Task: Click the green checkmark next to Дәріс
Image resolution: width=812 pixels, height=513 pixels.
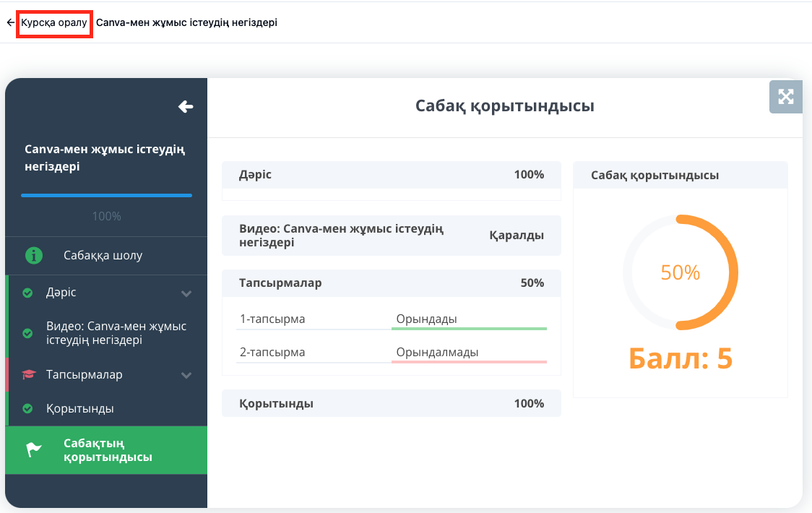Action: click(28, 293)
